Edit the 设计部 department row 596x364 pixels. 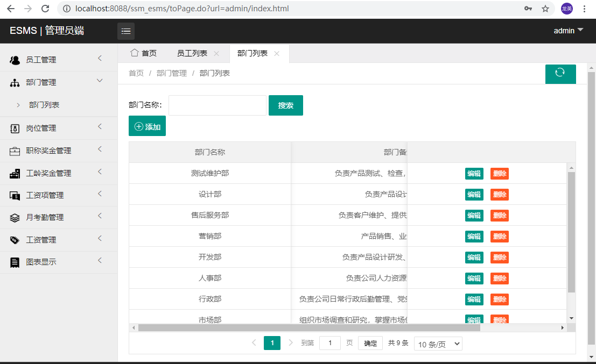pos(474,195)
